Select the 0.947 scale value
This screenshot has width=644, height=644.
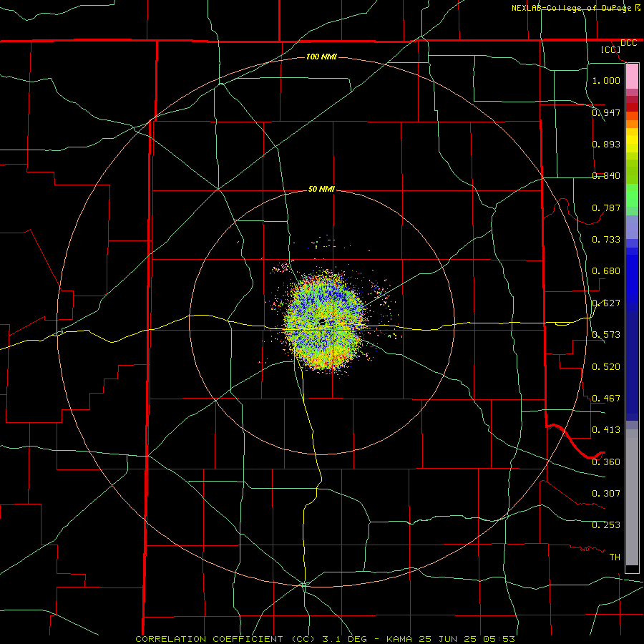pos(606,112)
